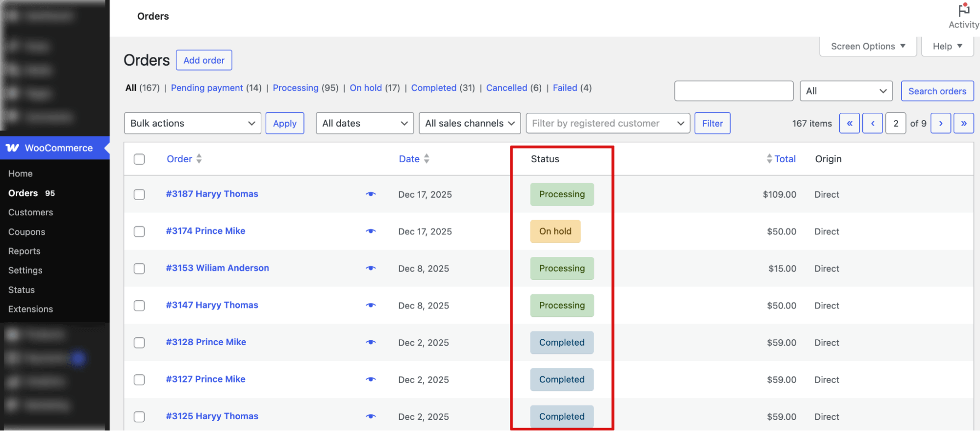Expand the All dates dropdown
The height and width of the screenshot is (431, 980).
point(364,124)
